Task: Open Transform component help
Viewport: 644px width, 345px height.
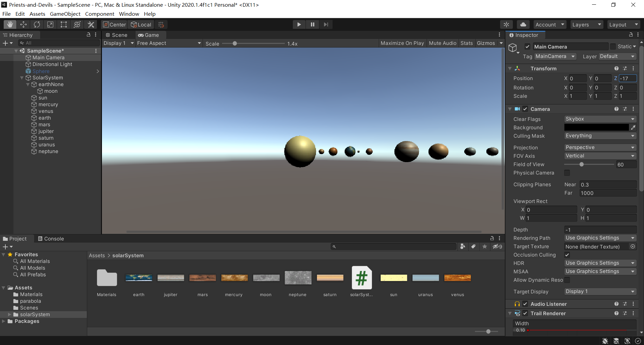Action: (x=616, y=68)
